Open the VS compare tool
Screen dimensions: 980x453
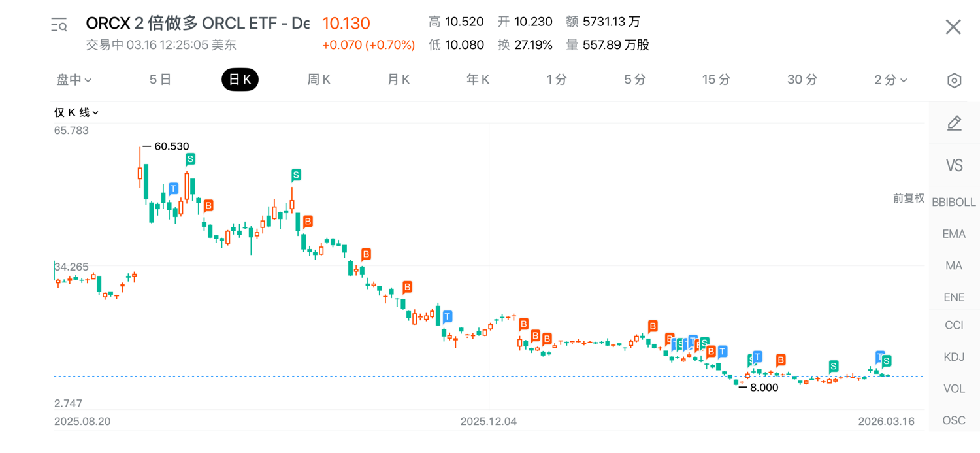(954, 165)
